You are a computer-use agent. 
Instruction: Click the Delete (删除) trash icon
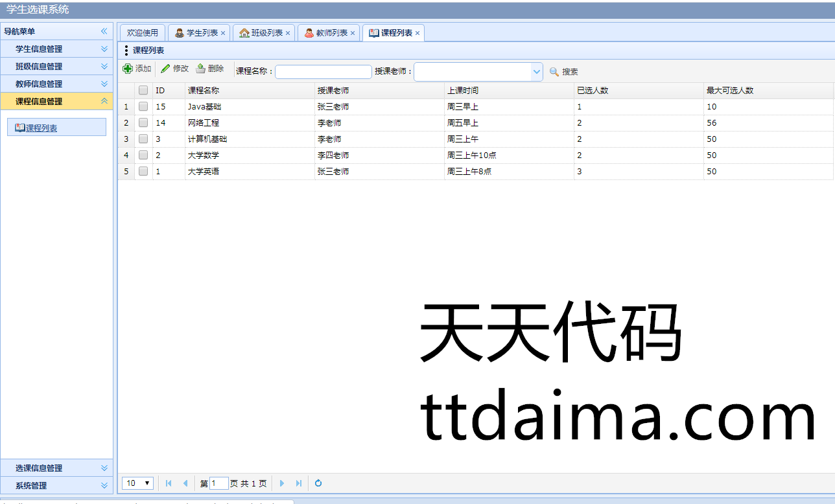tap(201, 69)
